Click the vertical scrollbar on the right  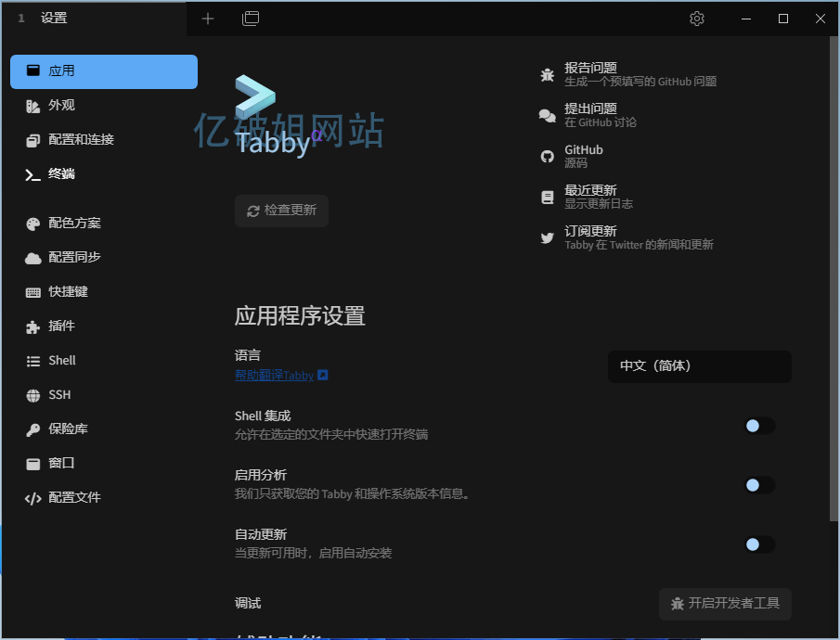pos(834,278)
